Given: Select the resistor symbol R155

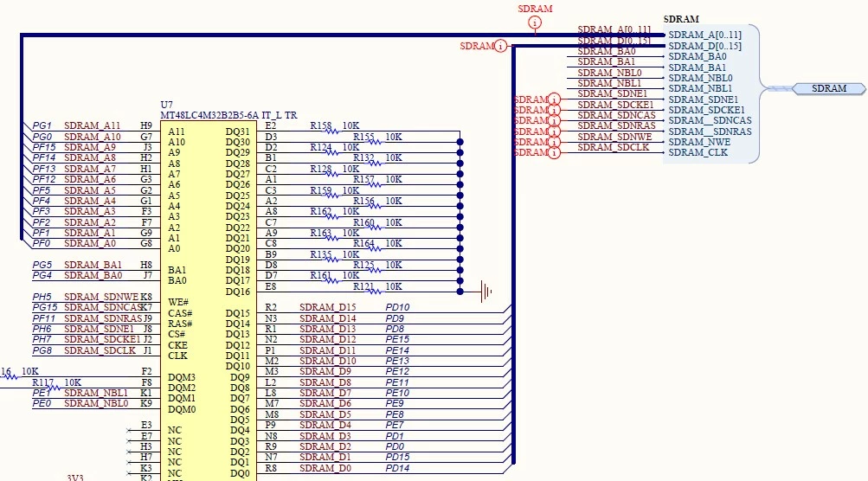Looking at the screenshot, I should [x=375, y=142].
